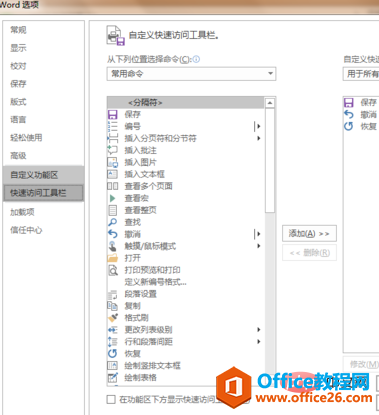Click the 恢复 icon in the right toolbar list

click(x=349, y=126)
